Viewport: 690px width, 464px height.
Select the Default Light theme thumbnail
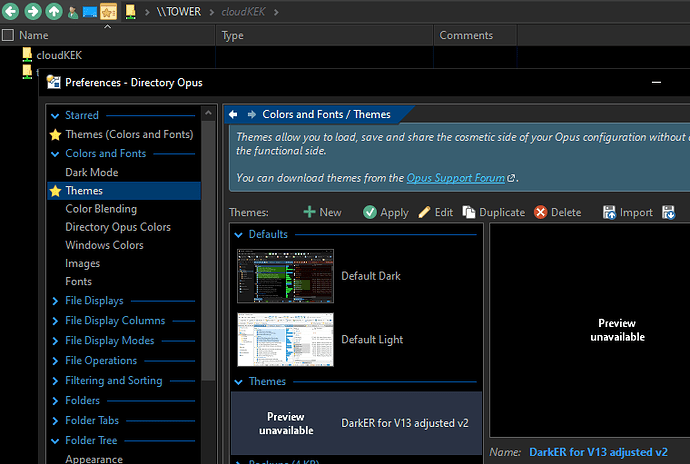click(285, 339)
